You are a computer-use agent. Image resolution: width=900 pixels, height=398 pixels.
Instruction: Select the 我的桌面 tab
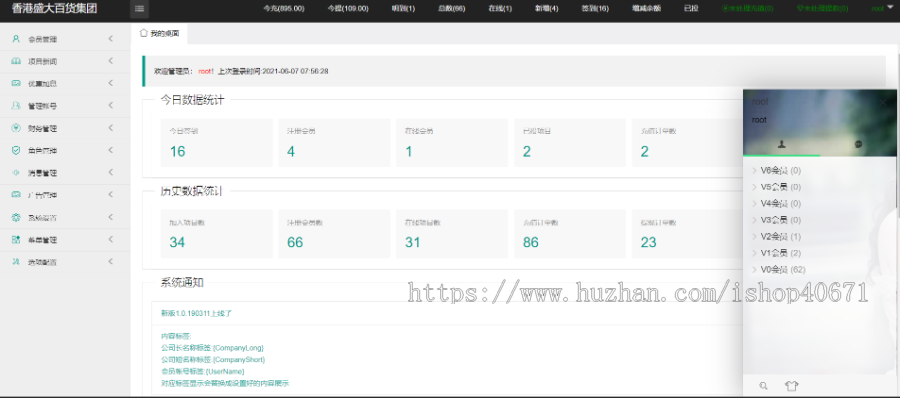[x=160, y=33]
